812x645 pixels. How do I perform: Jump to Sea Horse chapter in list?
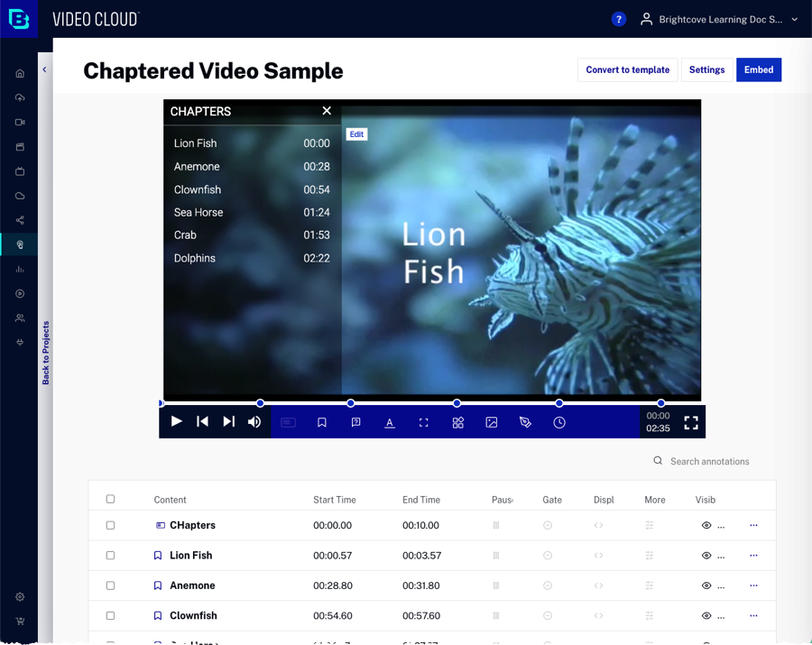(198, 212)
